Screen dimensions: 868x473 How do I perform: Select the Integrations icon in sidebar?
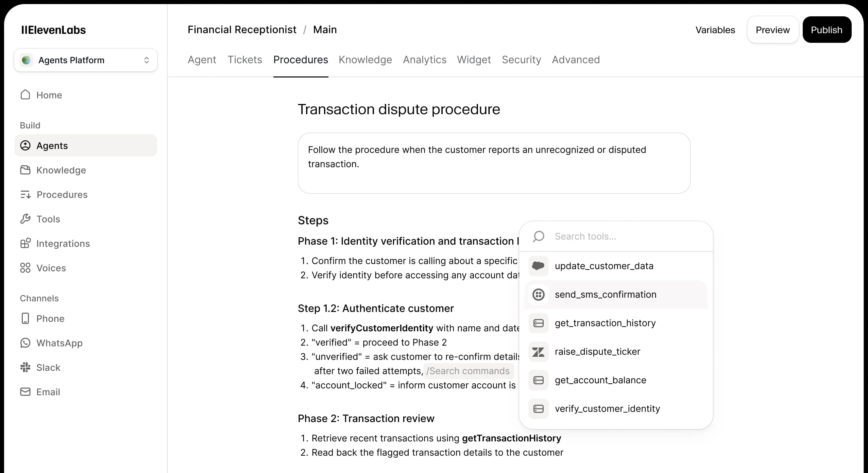click(25, 243)
